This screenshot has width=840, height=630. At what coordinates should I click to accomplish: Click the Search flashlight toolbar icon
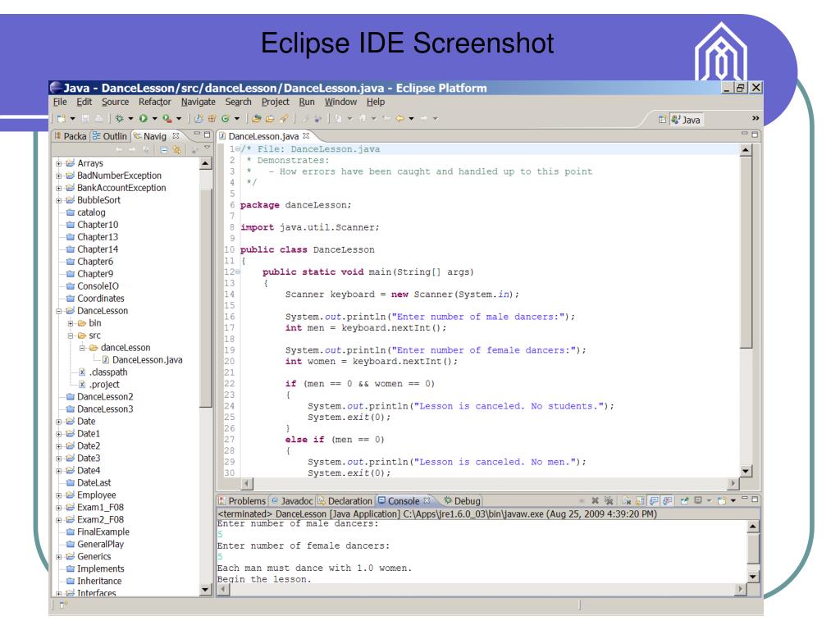[284, 118]
